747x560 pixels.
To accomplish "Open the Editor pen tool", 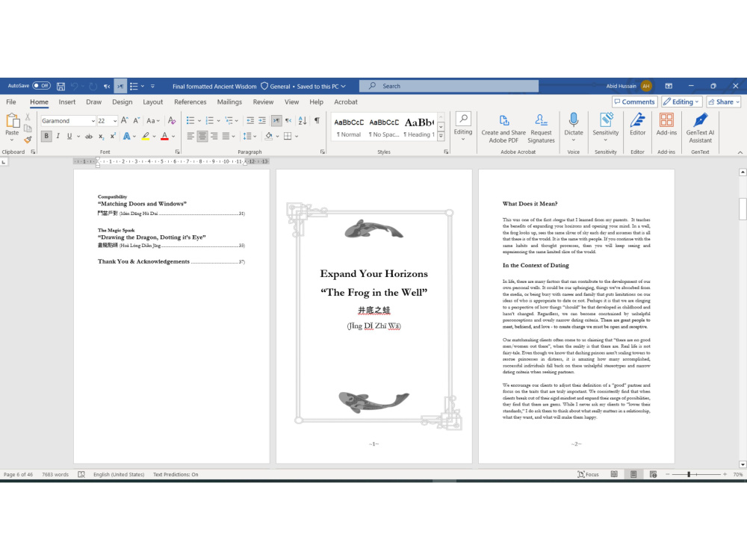I will pyautogui.click(x=637, y=125).
